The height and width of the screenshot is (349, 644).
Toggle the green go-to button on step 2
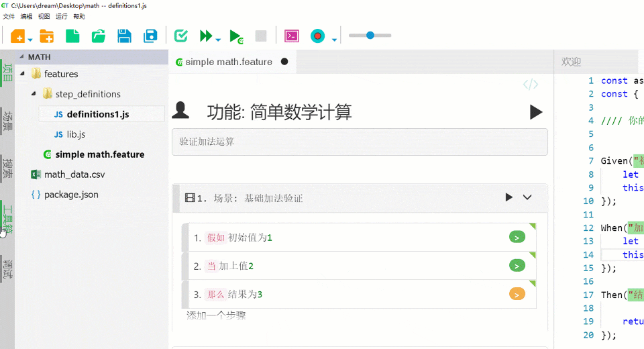pyautogui.click(x=517, y=266)
